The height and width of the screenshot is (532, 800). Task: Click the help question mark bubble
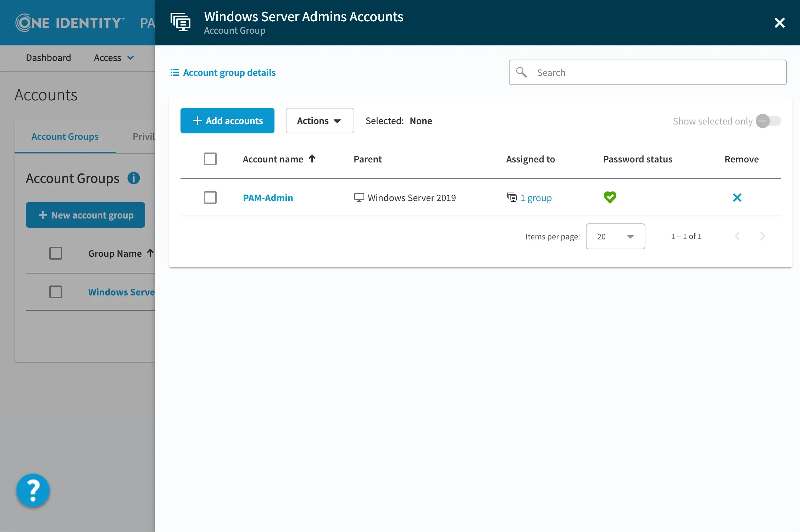click(33, 491)
